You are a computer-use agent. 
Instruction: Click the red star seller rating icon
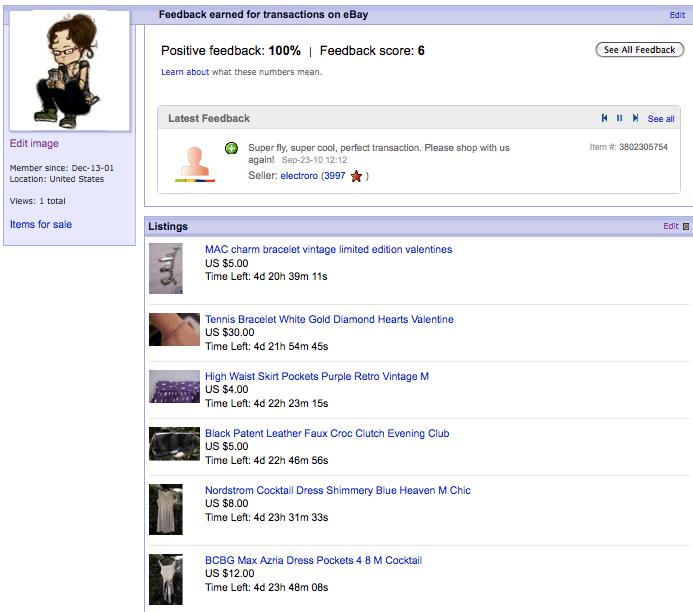tap(356, 176)
